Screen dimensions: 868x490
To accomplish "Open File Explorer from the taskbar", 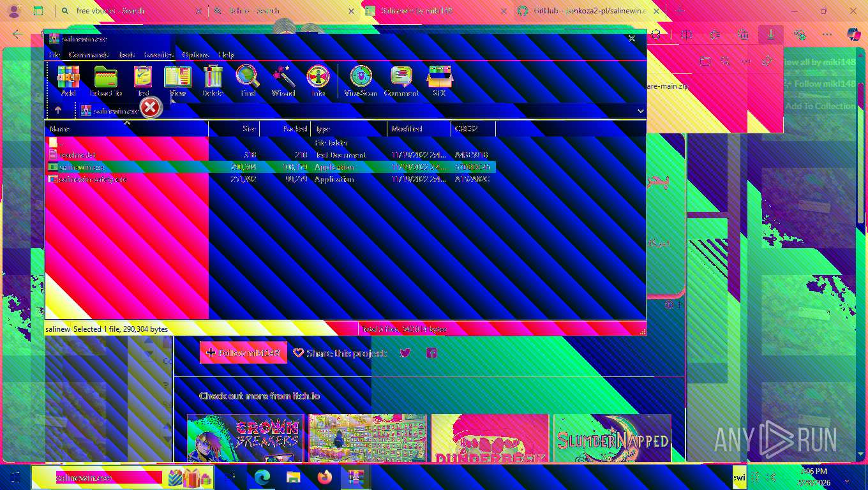I will [x=294, y=477].
